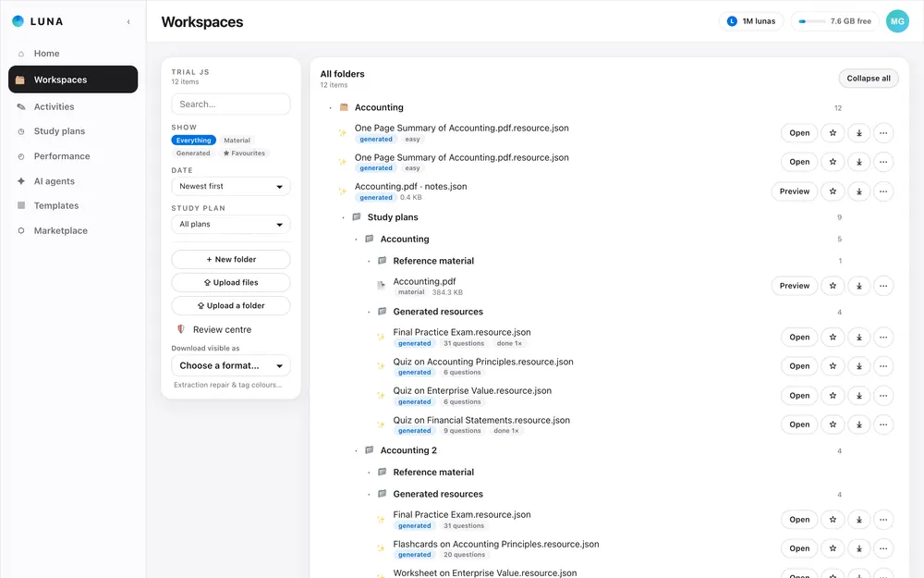
Task: Star Quiz on Enterprise Value resource
Action: click(x=833, y=396)
